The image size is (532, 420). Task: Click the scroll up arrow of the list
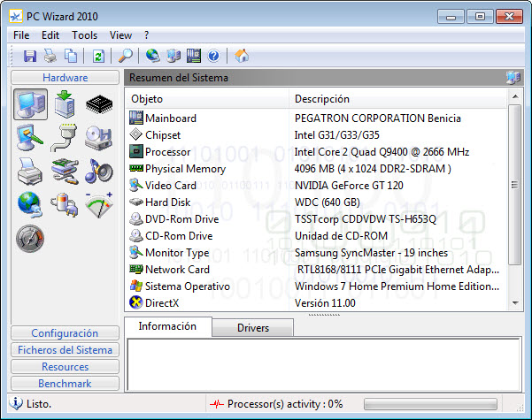tap(515, 96)
